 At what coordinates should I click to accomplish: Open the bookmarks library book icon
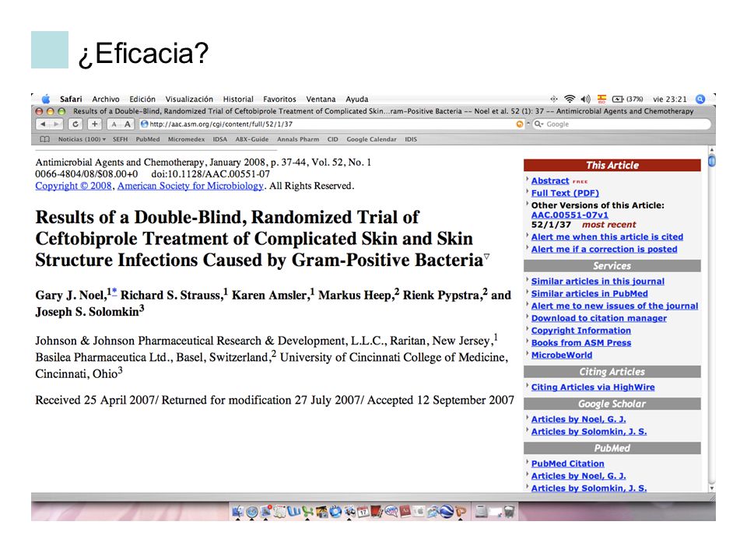point(45,139)
